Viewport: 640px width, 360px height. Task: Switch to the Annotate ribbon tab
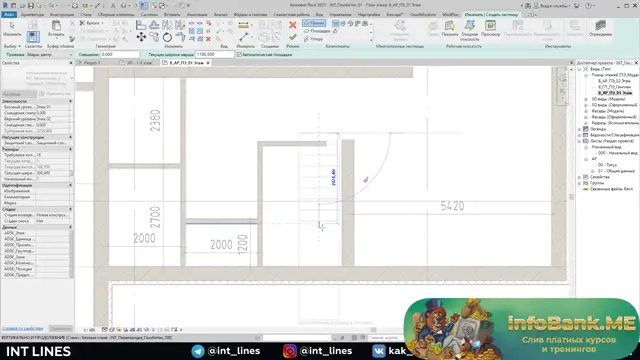(197, 14)
